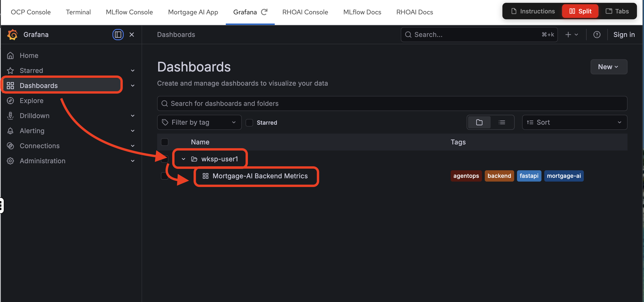Tick the Mortgage-AI Backend Metrics row checkbox
Image resolution: width=644 pixels, height=302 pixels.
point(164,176)
